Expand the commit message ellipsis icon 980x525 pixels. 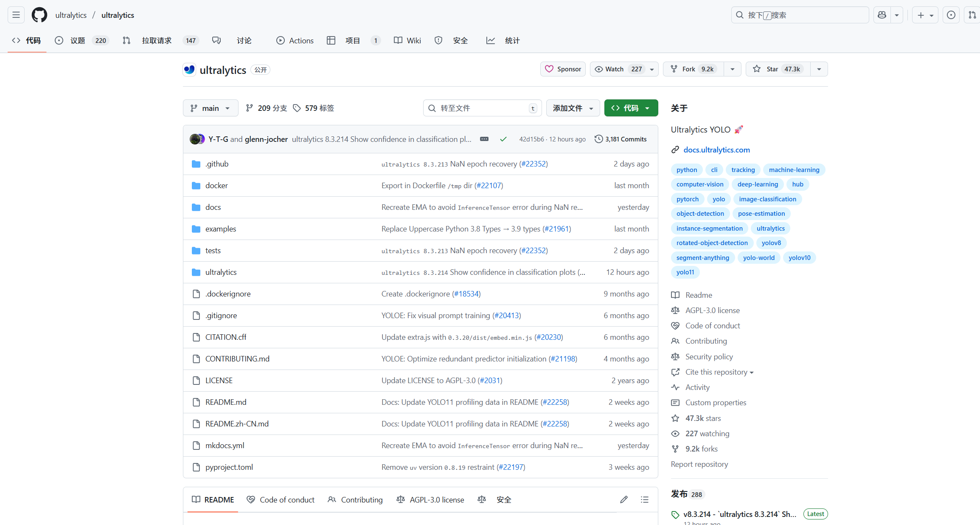tap(484, 139)
